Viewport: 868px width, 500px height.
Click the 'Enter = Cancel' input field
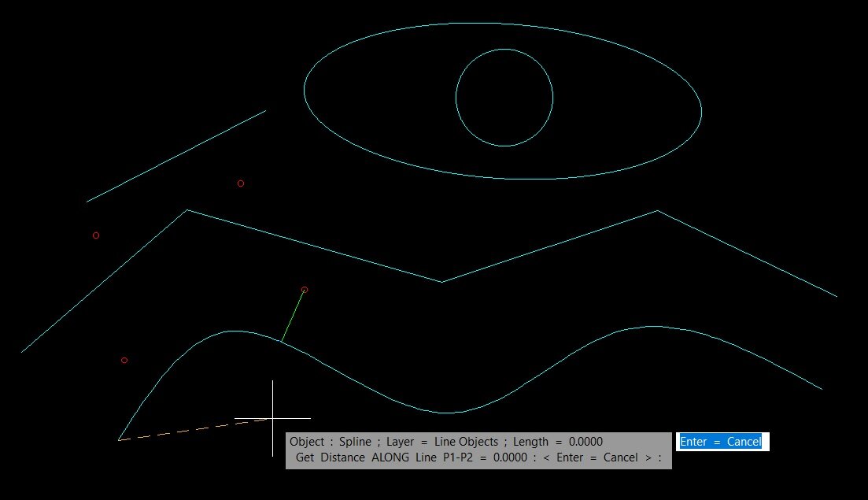pos(722,442)
